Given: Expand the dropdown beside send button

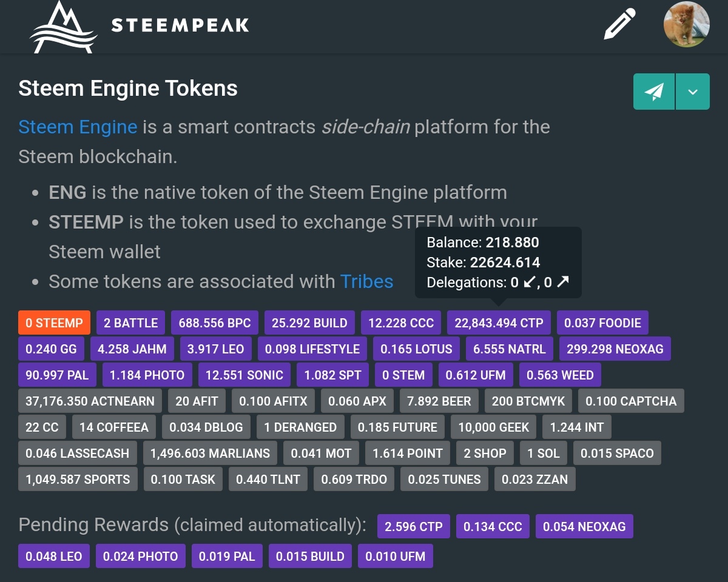Looking at the screenshot, I should pyautogui.click(x=693, y=92).
